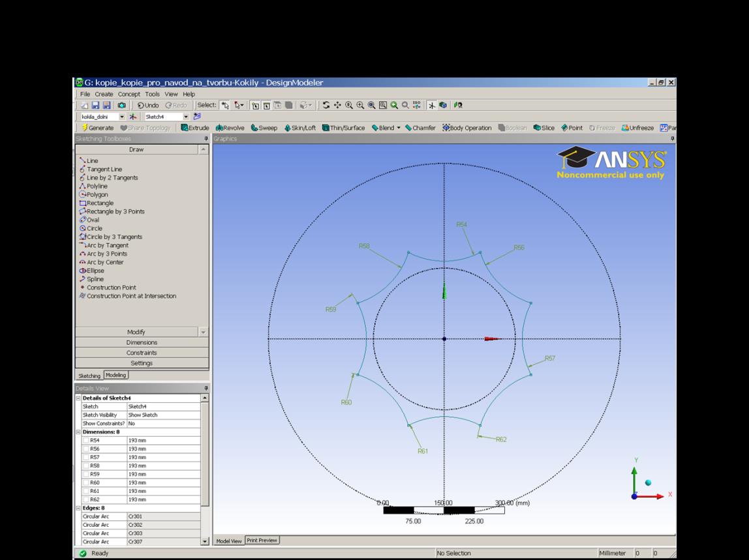Pick Circle by 3 Tangents tool
The height and width of the screenshot is (560, 749).
(x=111, y=237)
